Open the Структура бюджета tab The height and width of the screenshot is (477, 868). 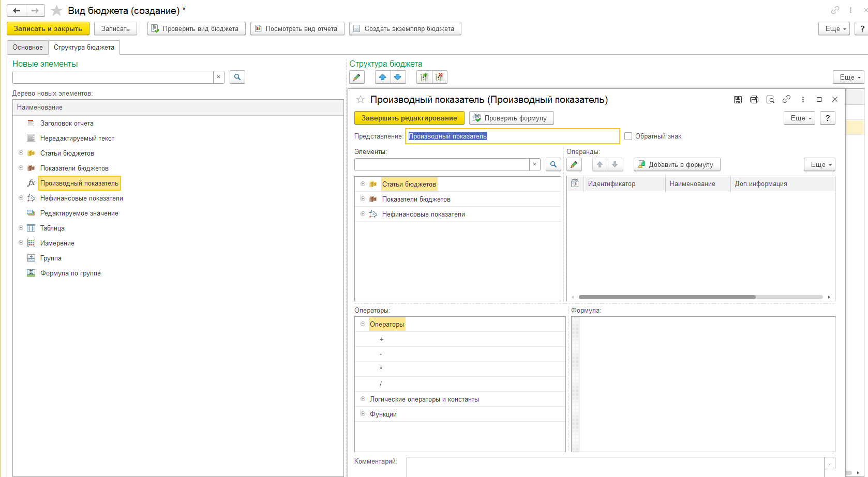pos(84,48)
